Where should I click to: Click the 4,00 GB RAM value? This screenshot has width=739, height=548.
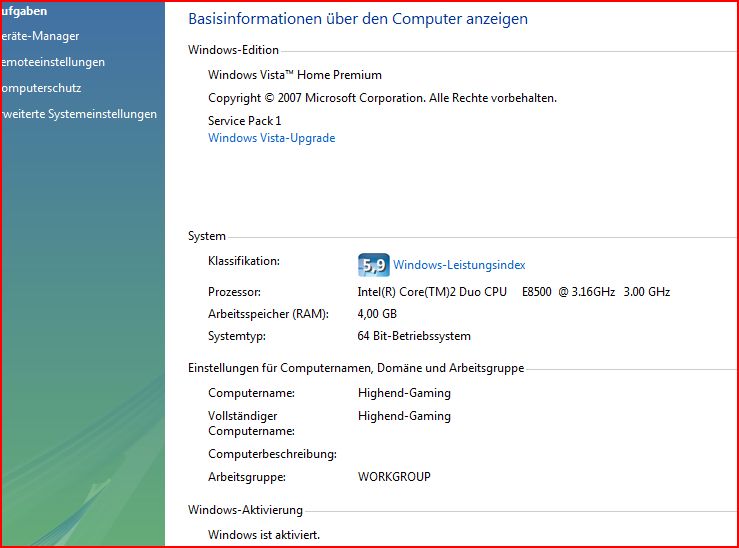[x=377, y=314]
